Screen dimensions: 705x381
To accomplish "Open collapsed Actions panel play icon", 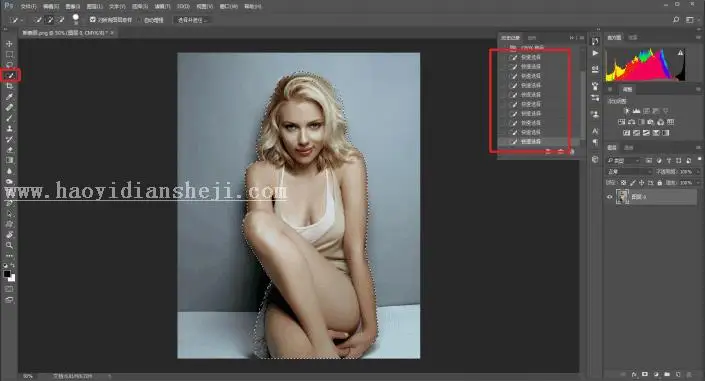I will click(x=595, y=53).
